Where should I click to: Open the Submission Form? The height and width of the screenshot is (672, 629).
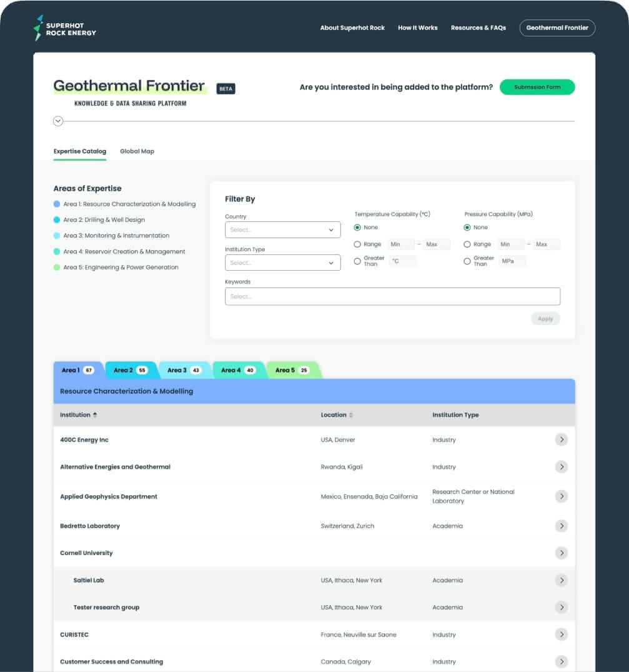pyautogui.click(x=537, y=87)
